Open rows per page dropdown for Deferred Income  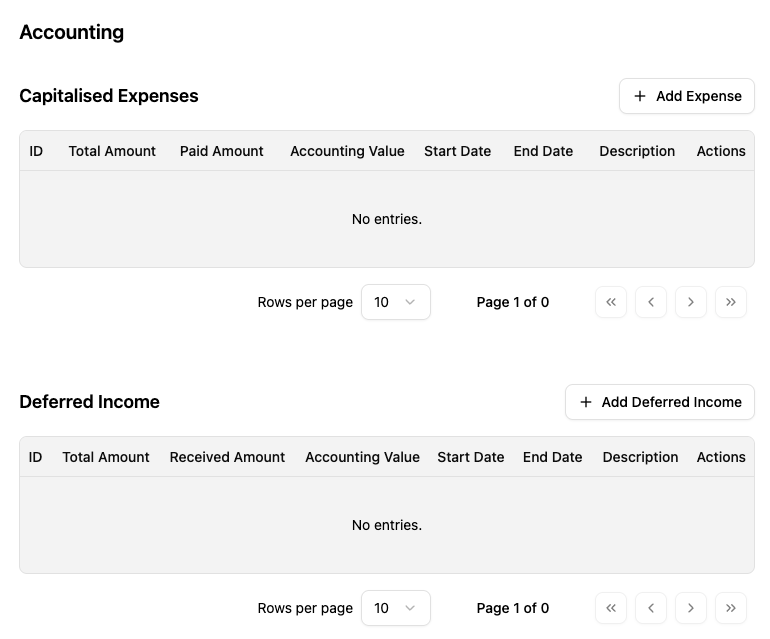click(x=395, y=608)
